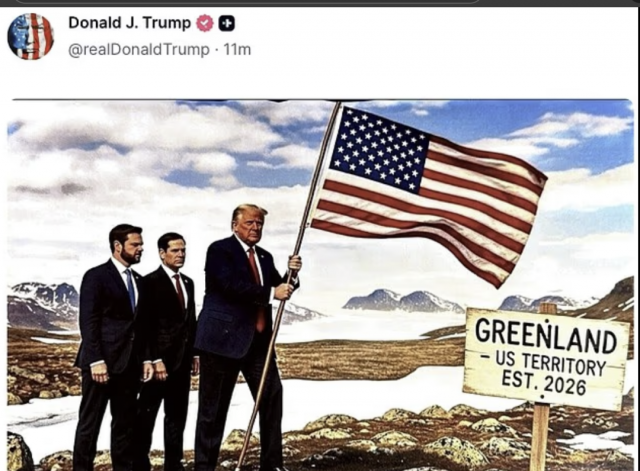This screenshot has height=471, width=640.
Task: Visit the @realDonaldTrump handle link
Action: (138, 49)
